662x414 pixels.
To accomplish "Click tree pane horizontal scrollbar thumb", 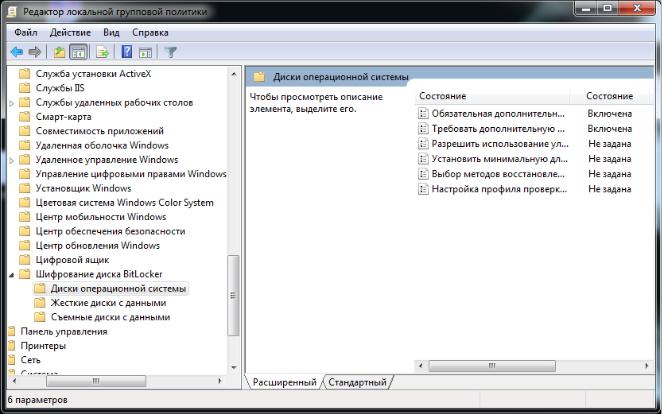I will 96,381.
